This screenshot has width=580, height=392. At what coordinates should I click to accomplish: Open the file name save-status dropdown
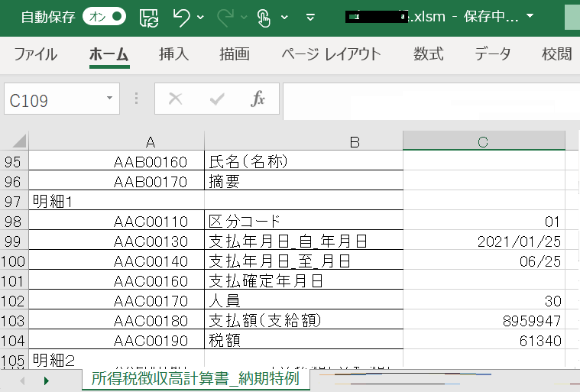[x=530, y=16]
